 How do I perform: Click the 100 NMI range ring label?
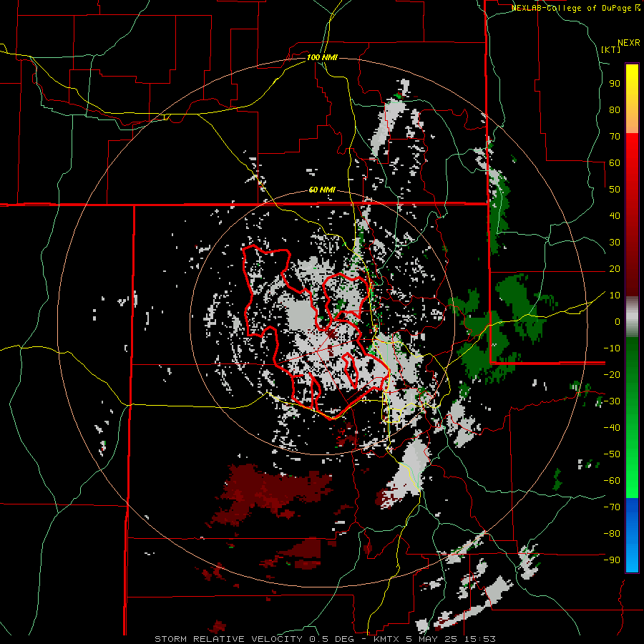pos(322,57)
